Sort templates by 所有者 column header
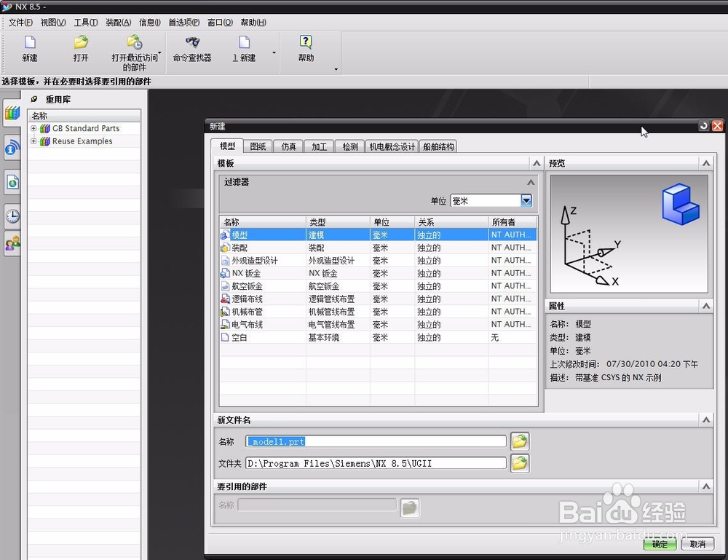 pos(513,222)
